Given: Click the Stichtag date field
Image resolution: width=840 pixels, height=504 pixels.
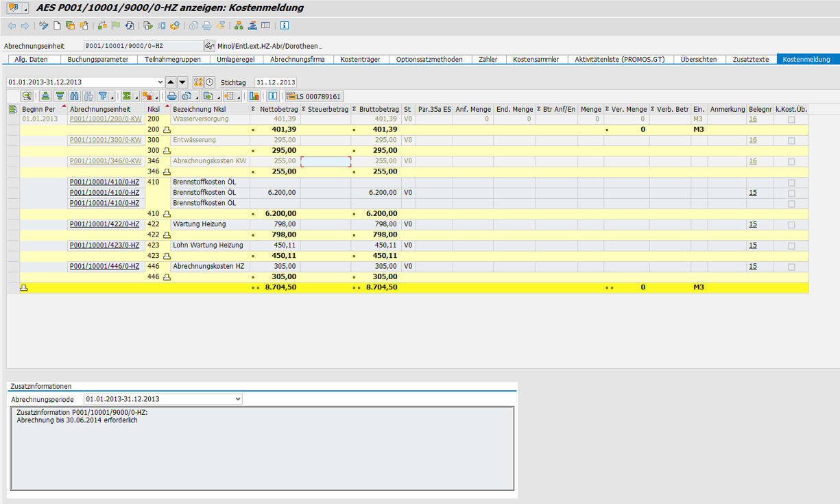Looking at the screenshot, I should point(275,82).
